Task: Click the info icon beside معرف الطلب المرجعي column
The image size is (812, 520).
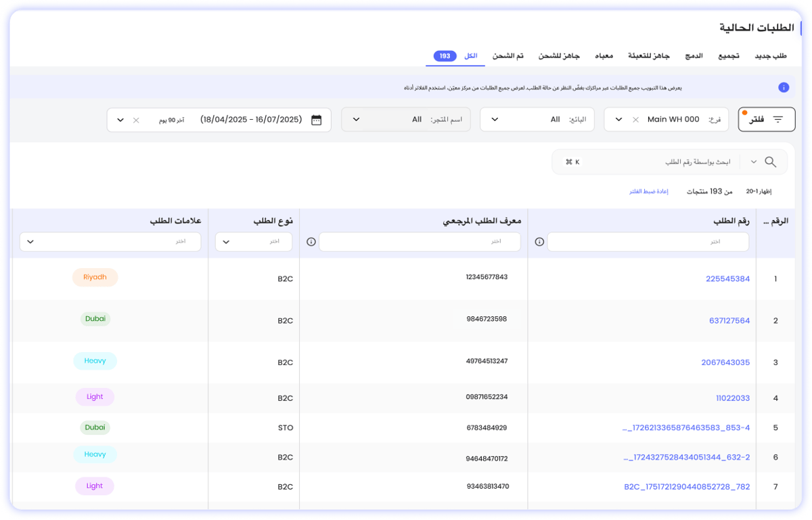Action: 310,241
